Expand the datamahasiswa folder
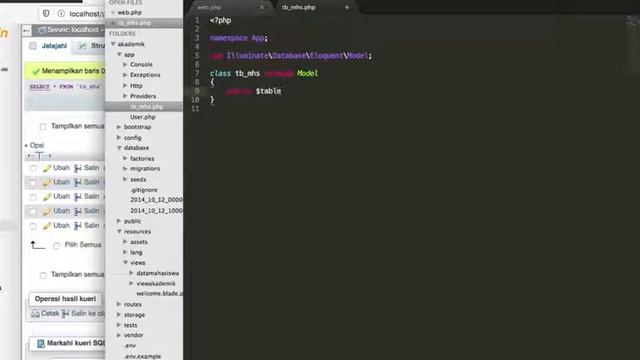640x360 pixels. (131, 273)
